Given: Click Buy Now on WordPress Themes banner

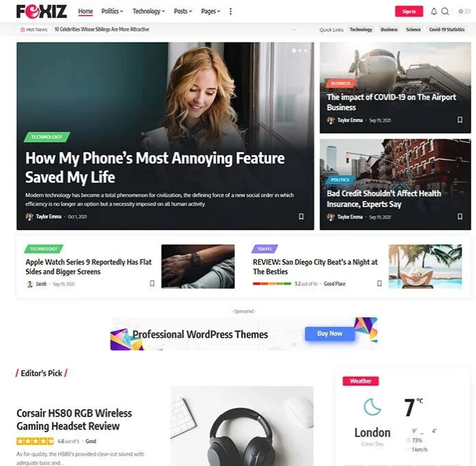Looking at the screenshot, I should point(329,334).
